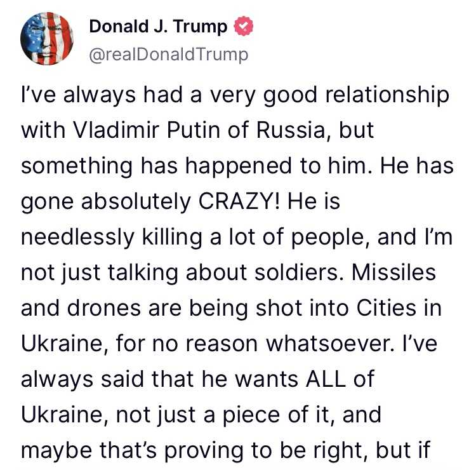Screen dimensions: 476x470
Task: Select the word relationship in first line
Action: [x=387, y=95]
